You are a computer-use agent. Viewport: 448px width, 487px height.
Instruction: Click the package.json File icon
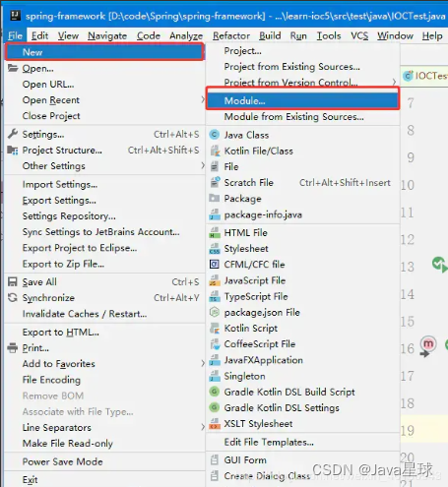pyautogui.click(x=215, y=312)
